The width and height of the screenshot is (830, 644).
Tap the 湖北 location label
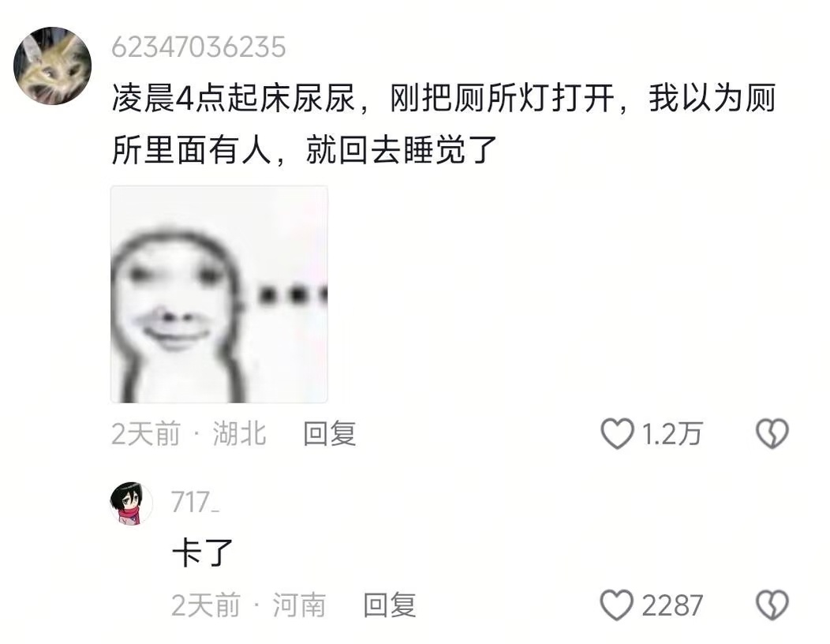click(239, 434)
